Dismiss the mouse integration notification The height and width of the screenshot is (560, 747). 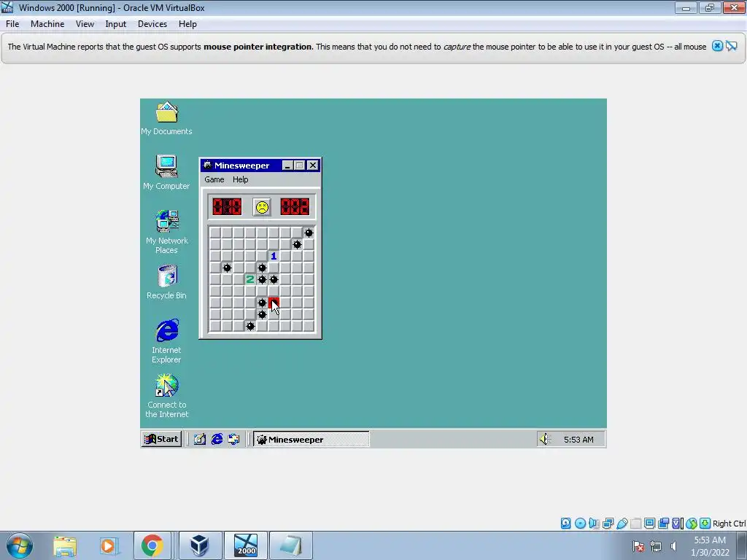coord(717,46)
